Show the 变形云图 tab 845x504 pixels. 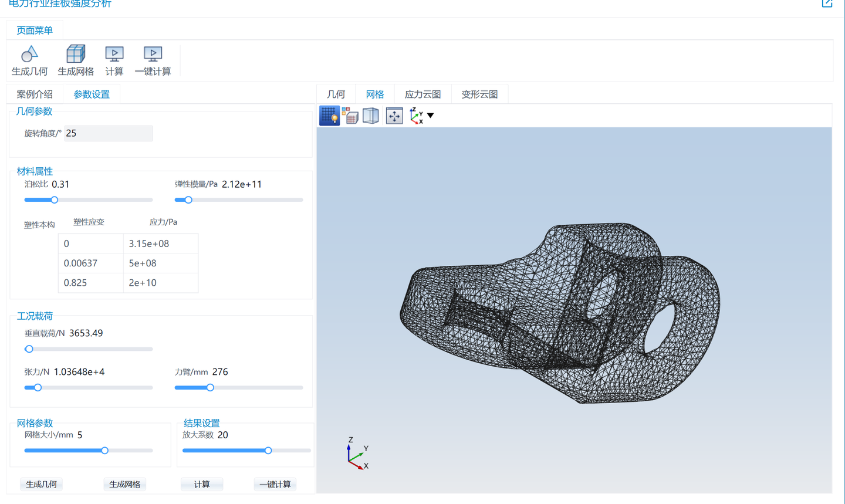pyautogui.click(x=479, y=94)
